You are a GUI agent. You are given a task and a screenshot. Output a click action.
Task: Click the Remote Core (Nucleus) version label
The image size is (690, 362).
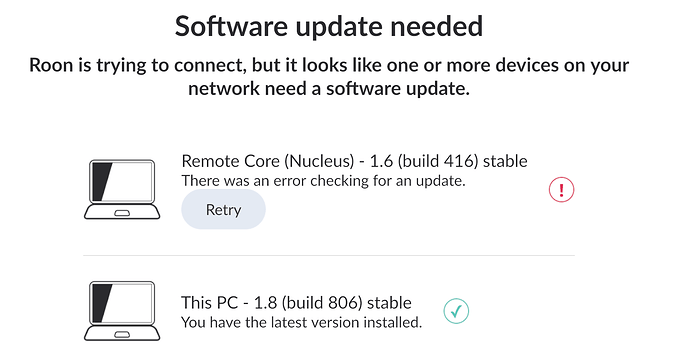354,161
